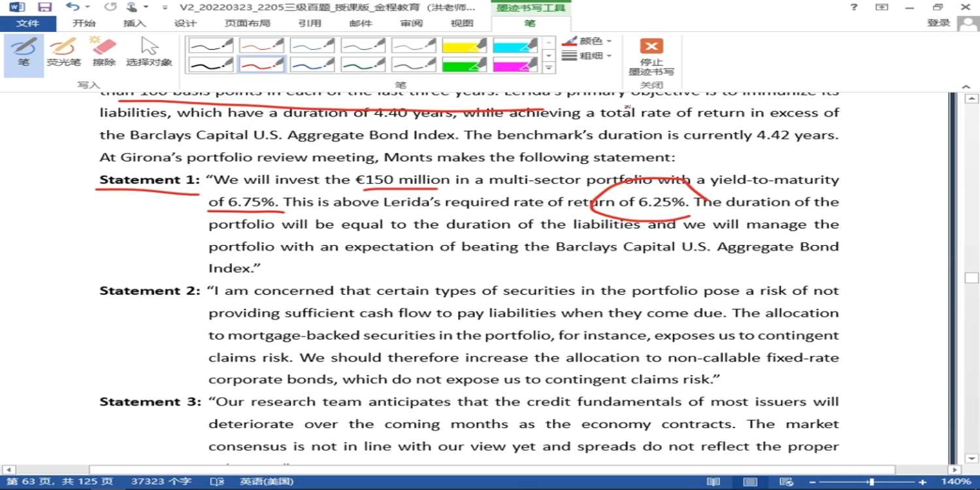The height and width of the screenshot is (490, 980).
Task: Click the vertical scrollbar down arrow
Action: click(972, 458)
